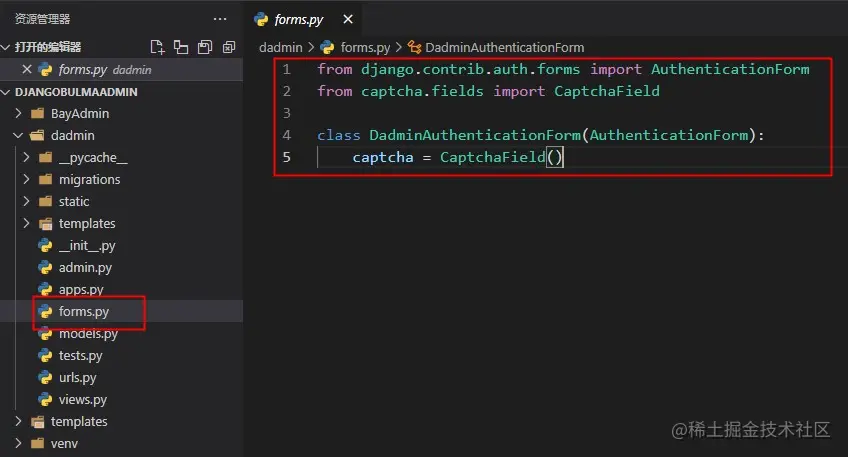Click class symbol icon in breadcrumb
Screen dimensions: 848x457
[414, 48]
